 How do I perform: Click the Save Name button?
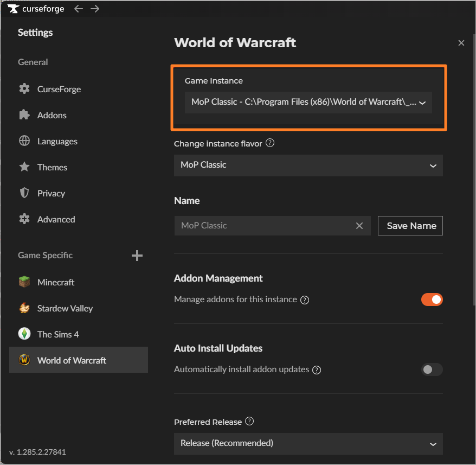point(410,226)
